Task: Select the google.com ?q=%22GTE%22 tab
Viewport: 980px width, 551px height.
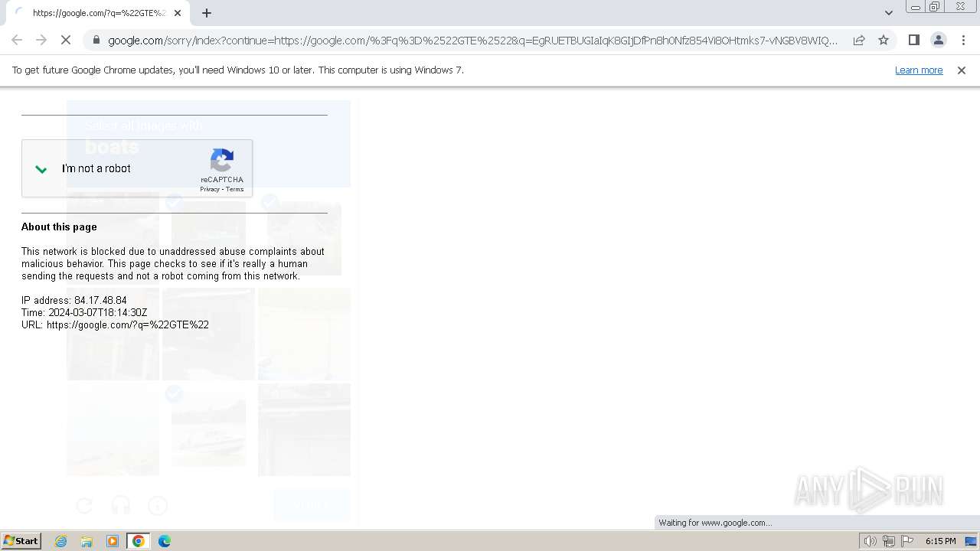Action: (x=97, y=13)
